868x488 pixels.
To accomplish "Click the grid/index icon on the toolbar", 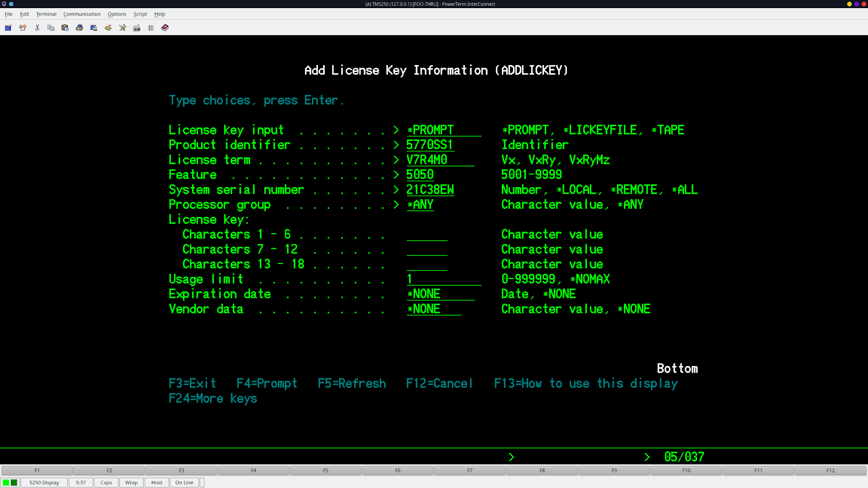I will pos(151,28).
